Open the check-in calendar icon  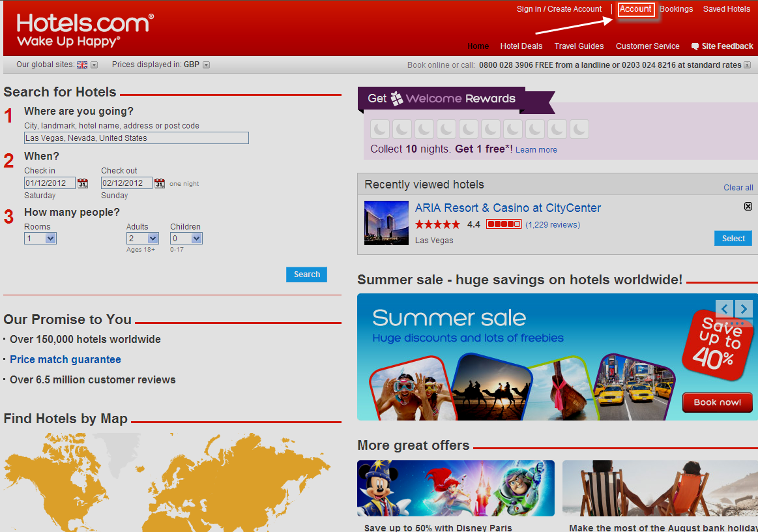click(x=83, y=183)
